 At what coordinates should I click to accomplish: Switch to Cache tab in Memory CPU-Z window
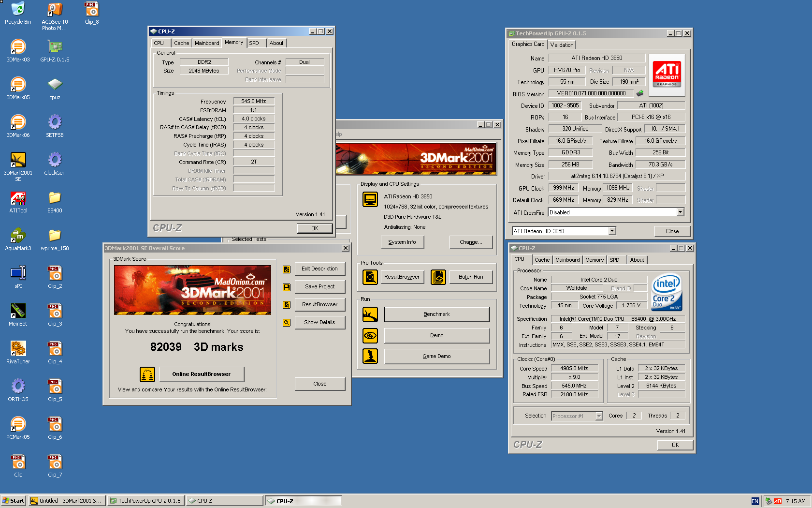click(182, 43)
